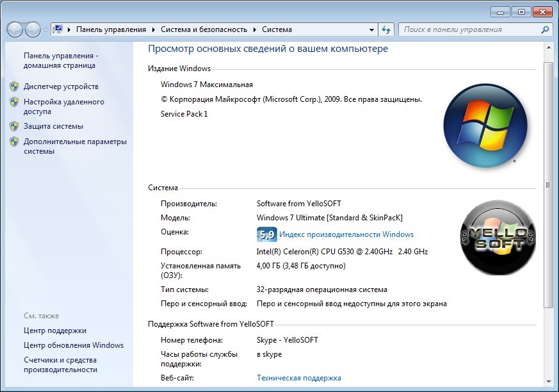Click the Windows 7 logo orb
Screen dimensions: 559x392
coord(485,126)
